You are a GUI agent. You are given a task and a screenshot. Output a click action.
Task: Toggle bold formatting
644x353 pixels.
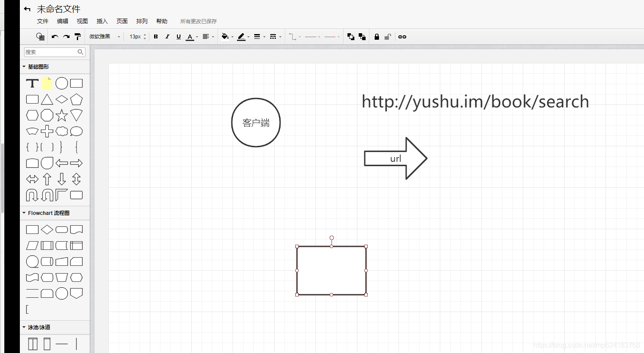[x=156, y=37]
